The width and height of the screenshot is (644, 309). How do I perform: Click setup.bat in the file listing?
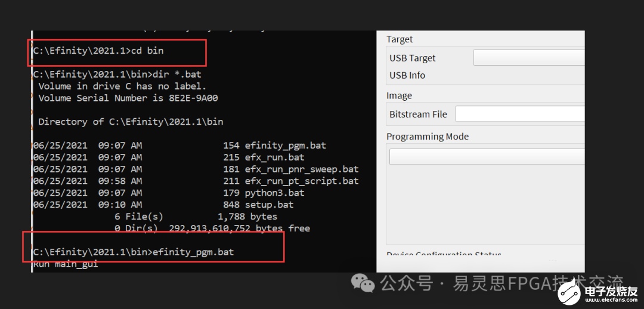coord(269,205)
